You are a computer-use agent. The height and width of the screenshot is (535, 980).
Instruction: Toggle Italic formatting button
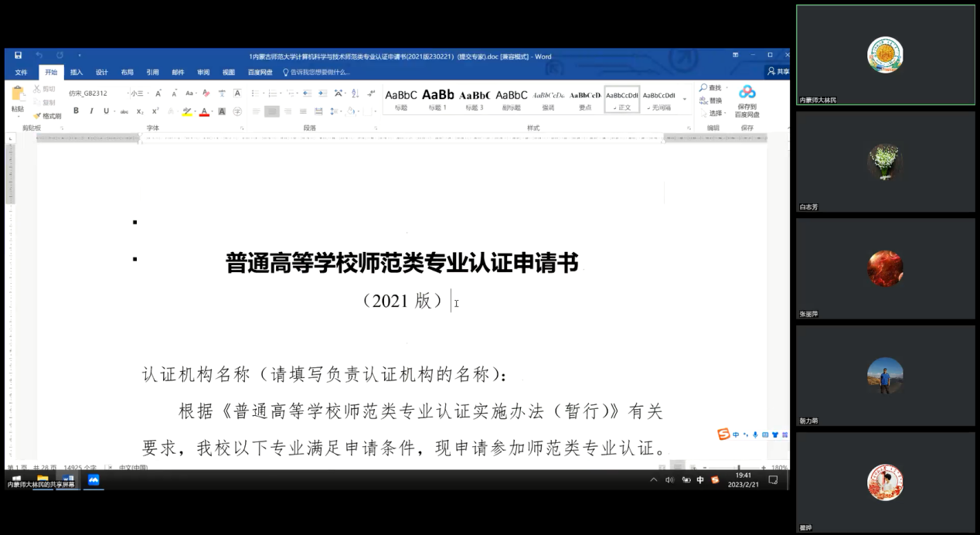point(91,111)
